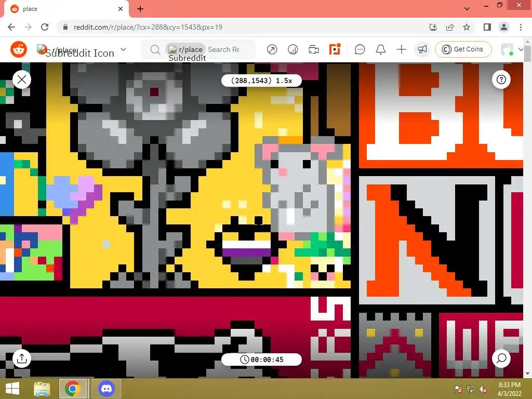Click the network tray icon

click(471, 389)
